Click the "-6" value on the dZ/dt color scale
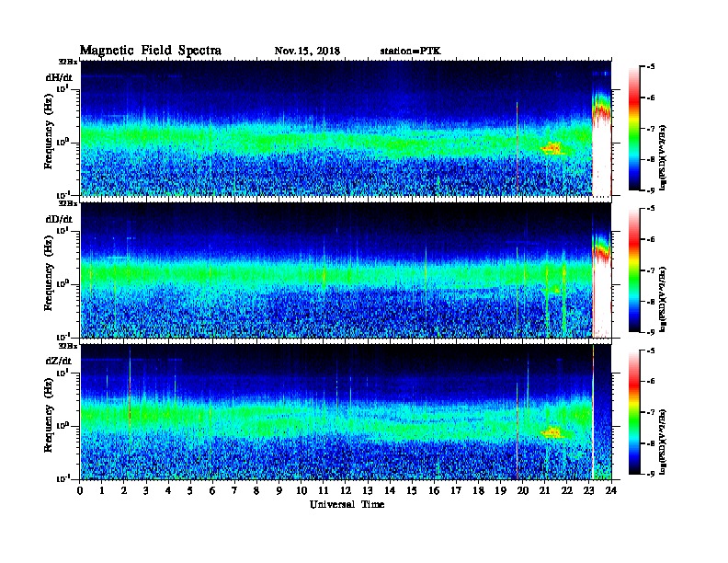Viewport: 728px width, 563px height. [651, 381]
